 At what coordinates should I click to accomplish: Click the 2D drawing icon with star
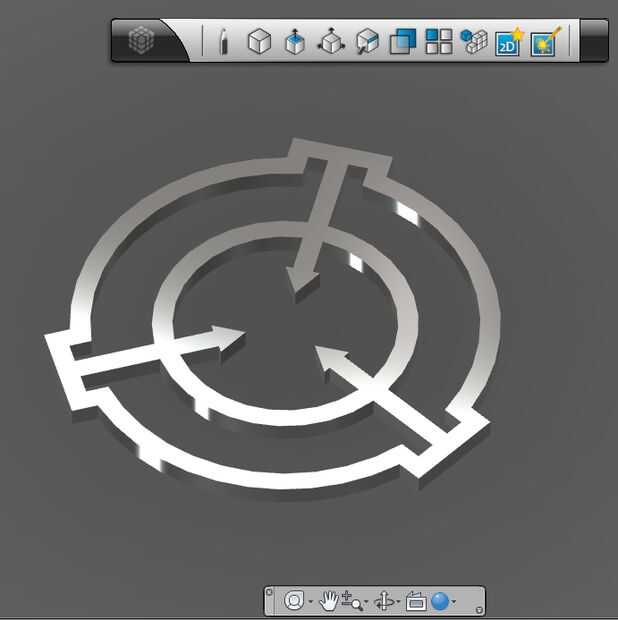(x=509, y=42)
